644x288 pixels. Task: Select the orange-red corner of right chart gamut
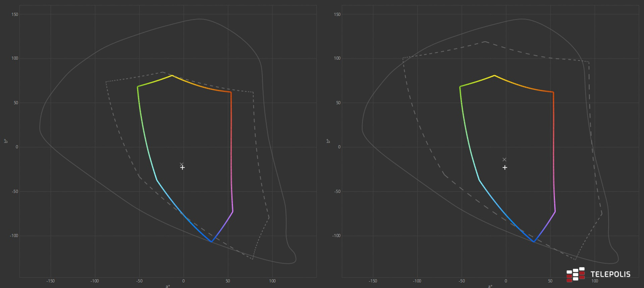553,92
